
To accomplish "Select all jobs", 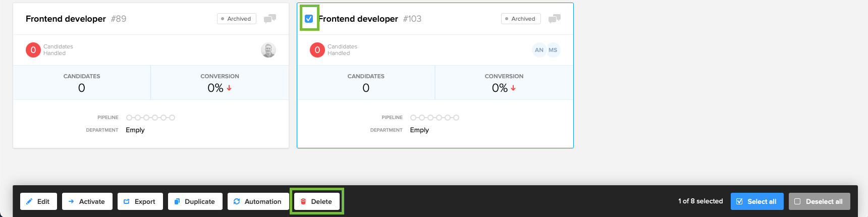I will tap(757, 201).
